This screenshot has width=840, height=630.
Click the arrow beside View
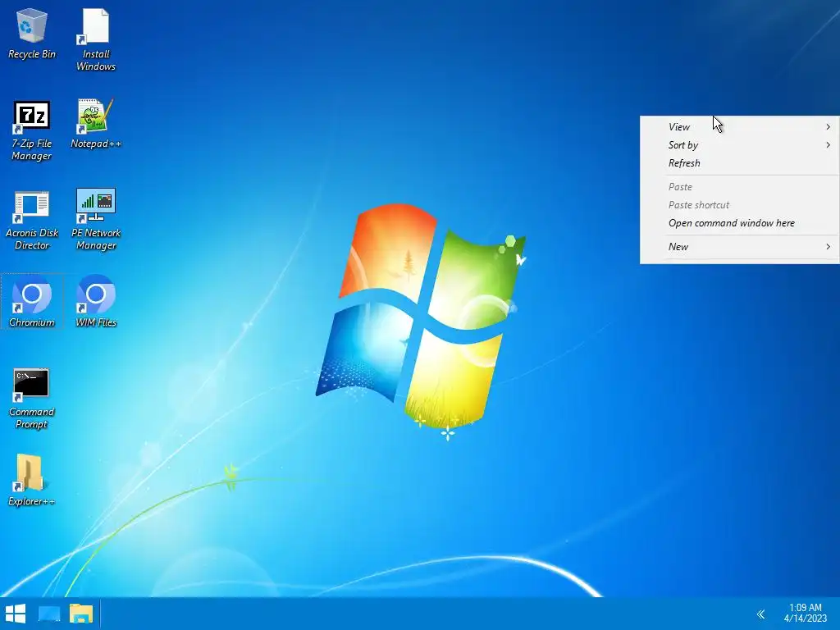click(829, 127)
